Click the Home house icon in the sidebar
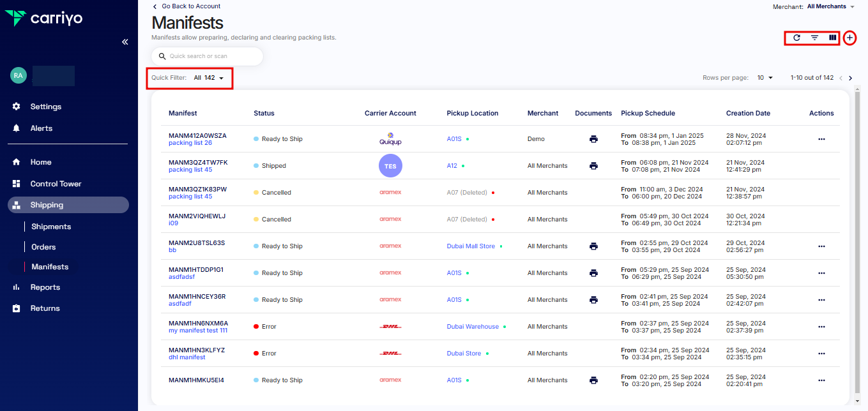The width and height of the screenshot is (868, 411). [x=16, y=162]
